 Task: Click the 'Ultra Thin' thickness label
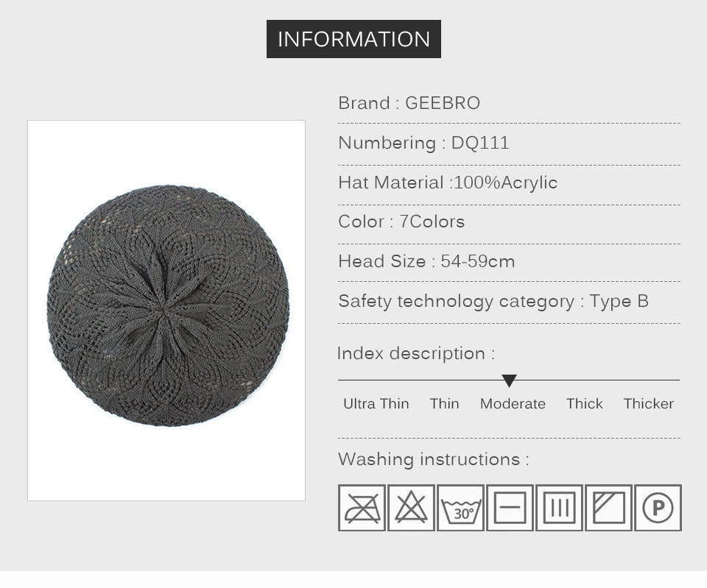click(376, 404)
